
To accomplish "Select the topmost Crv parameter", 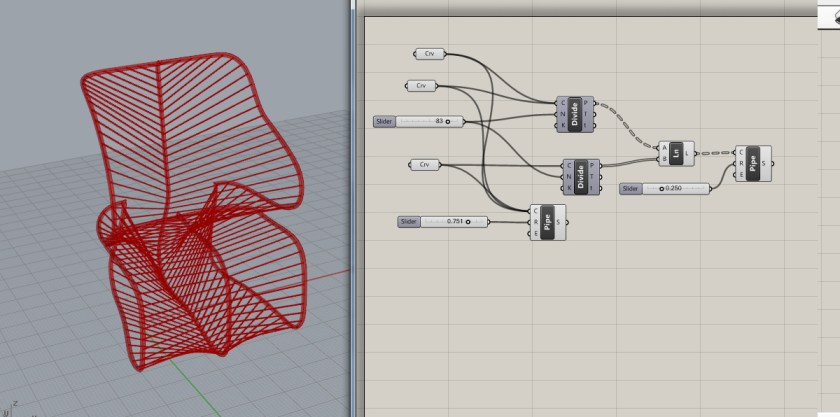I will tap(428, 53).
